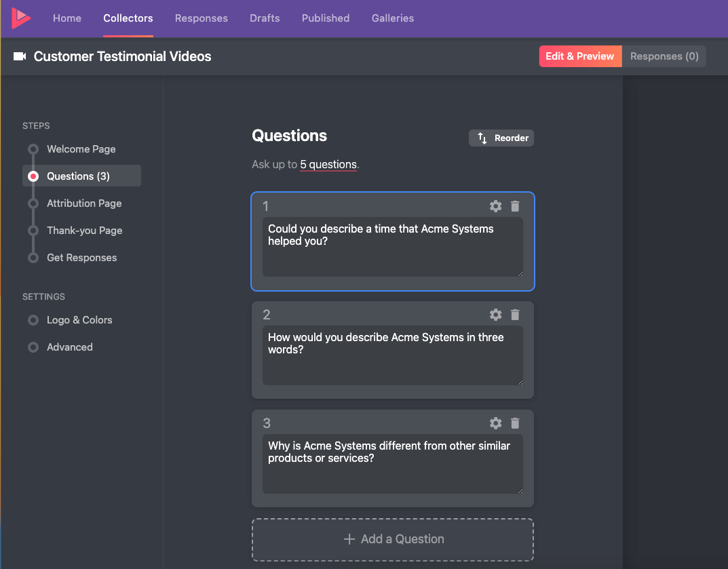Click the settings gear on question 3
The height and width of the screenshot is (569, 728).
click(495, 423)
